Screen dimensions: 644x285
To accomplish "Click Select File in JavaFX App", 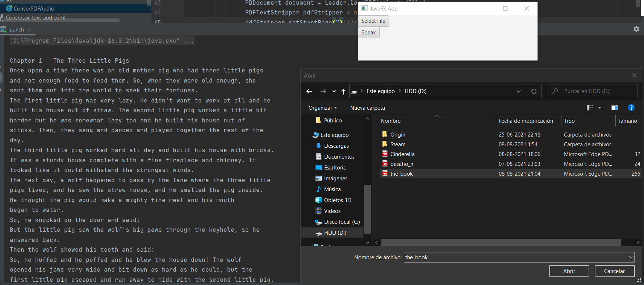I will pos(373,21).
